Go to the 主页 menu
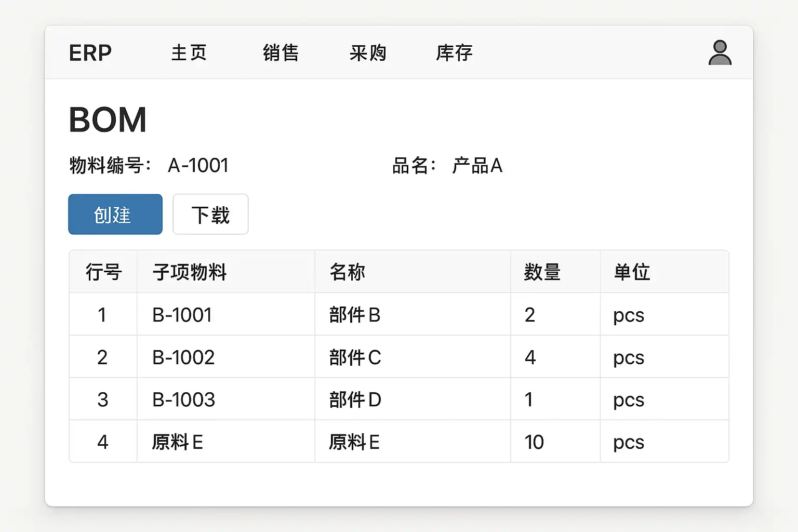Screen dimensions: 798x532 click(189, 53)
